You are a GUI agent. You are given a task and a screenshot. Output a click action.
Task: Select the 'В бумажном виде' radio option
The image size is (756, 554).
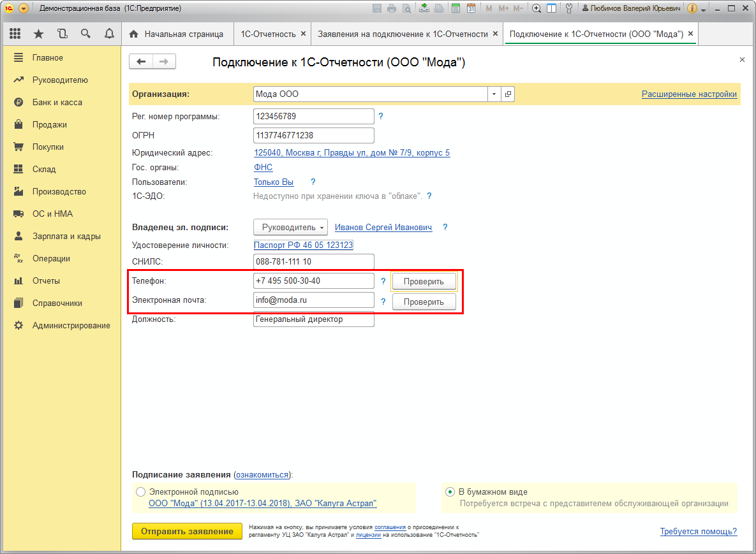pyautogui.click(x=450, y=492)
